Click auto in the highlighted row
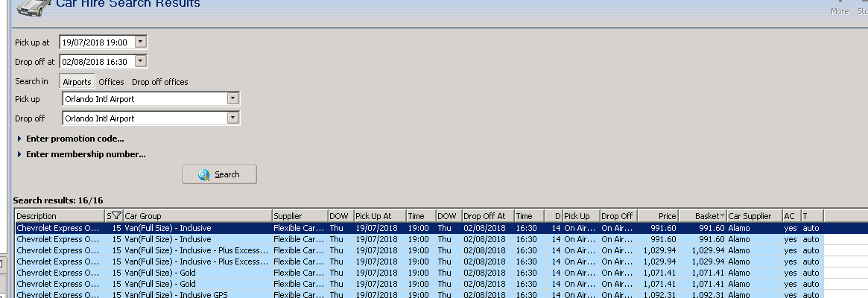The image size is (868, 298). coord(811,228)
